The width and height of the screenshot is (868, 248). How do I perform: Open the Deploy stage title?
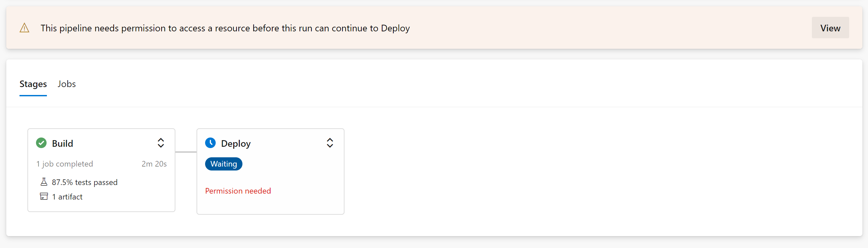pyautogui.click(x=236, y=144)
